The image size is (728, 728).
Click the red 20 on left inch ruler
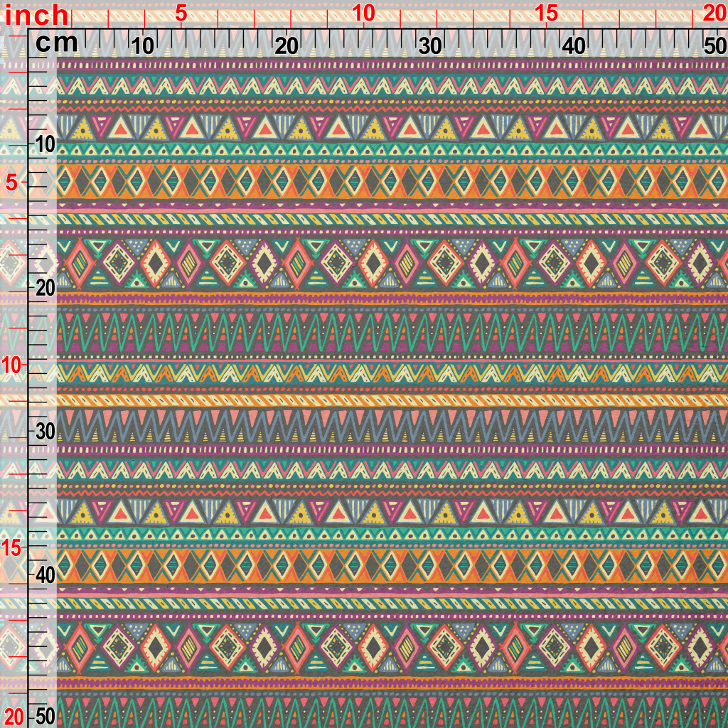14,715
